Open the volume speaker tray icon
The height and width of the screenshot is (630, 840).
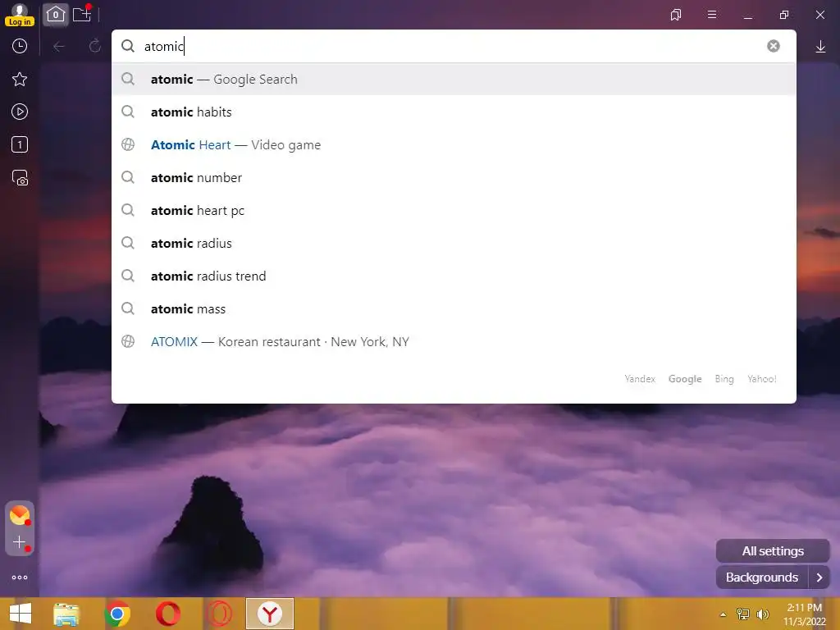[x=762, y=614]
